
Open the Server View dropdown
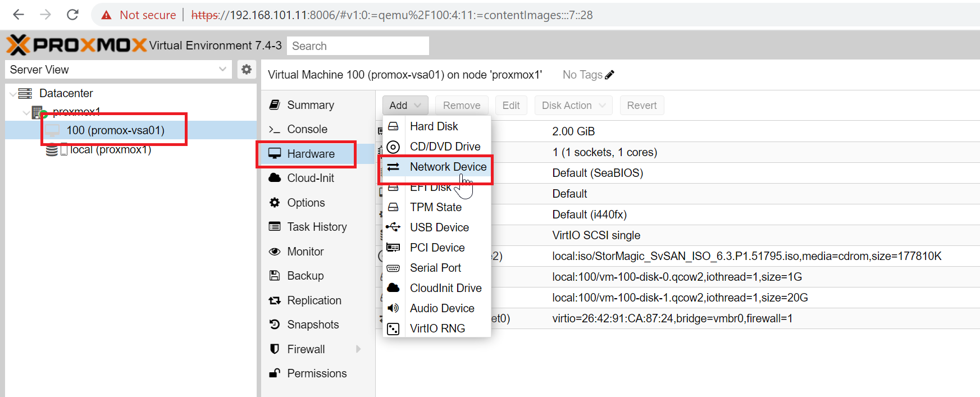118,70
